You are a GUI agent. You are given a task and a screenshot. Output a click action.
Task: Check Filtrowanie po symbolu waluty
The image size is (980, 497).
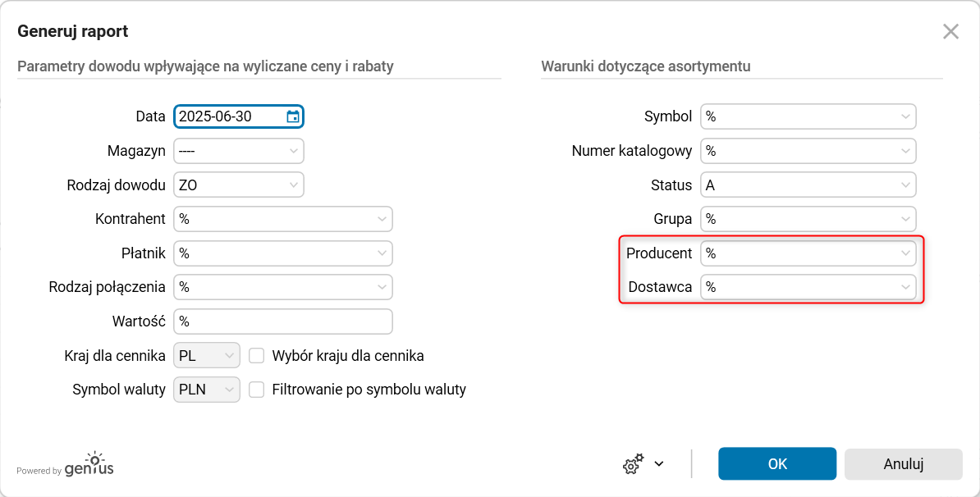(256, 390)
